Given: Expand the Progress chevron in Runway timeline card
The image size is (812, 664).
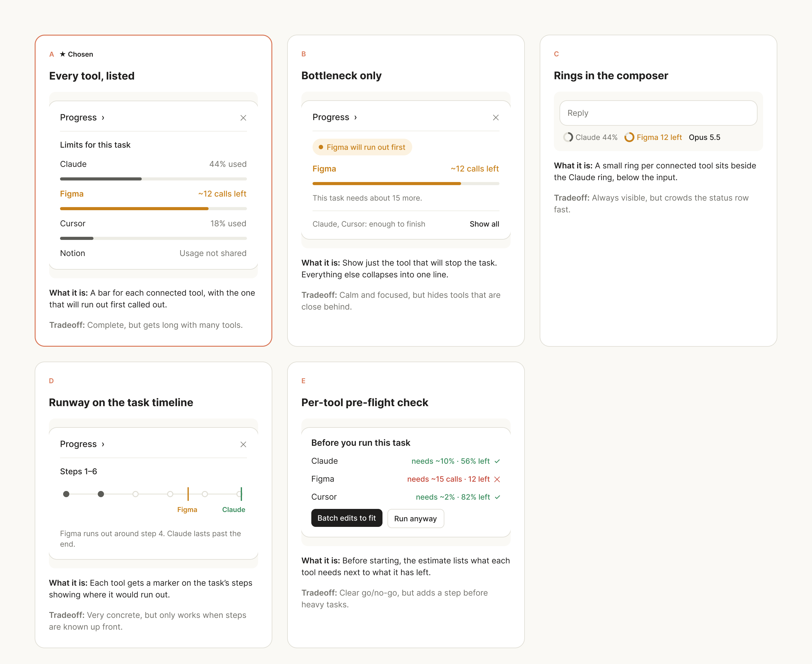Looking at the screenshot, I should 103,444.
